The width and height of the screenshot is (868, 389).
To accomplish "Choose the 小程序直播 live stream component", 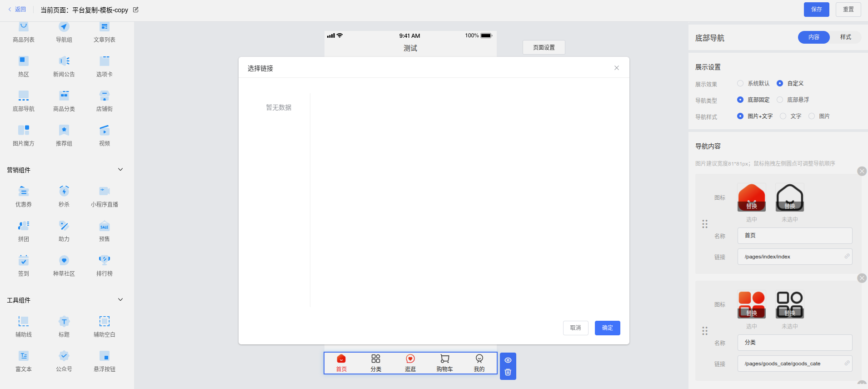I will (105, 192).
